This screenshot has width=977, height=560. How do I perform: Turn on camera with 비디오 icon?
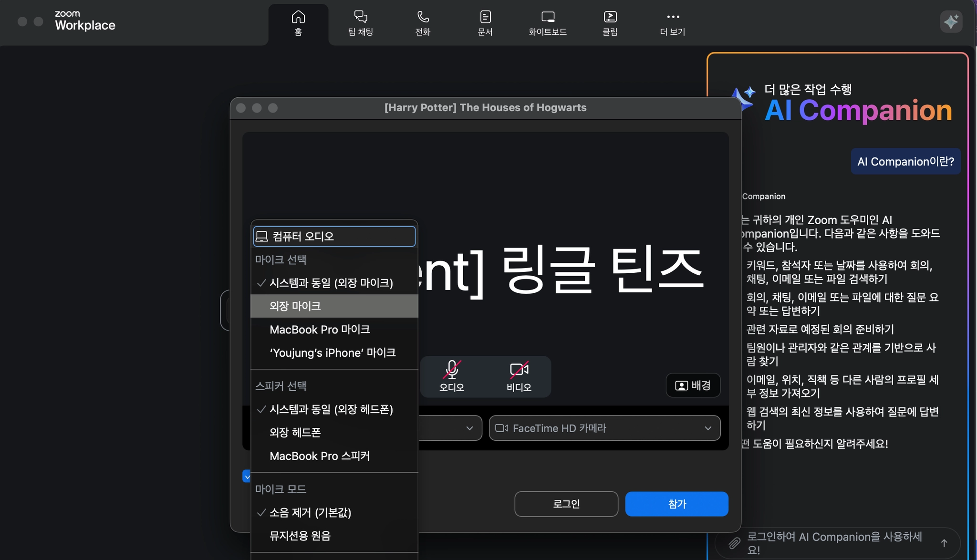click(x=519, y=370)
